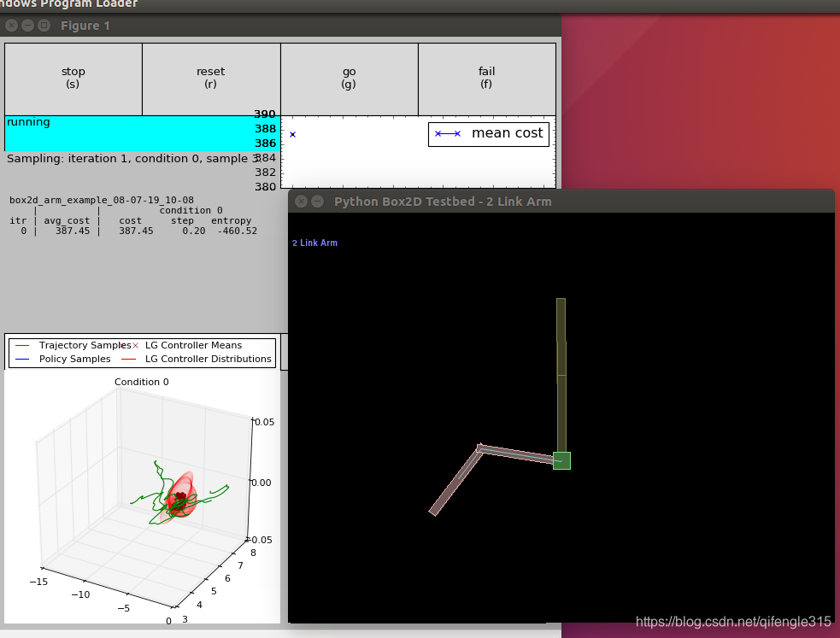840x638 pixels.
Task: Click the mean cost legend entry
Action: 489,134
